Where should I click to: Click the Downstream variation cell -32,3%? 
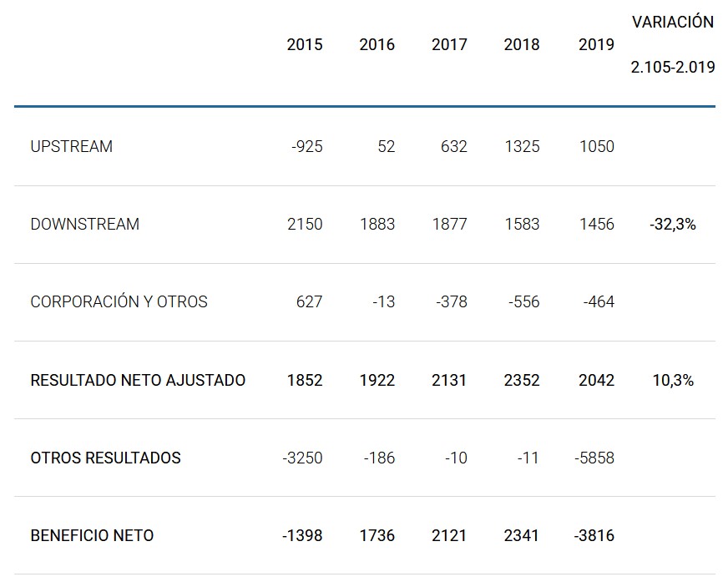pos(673,225)
